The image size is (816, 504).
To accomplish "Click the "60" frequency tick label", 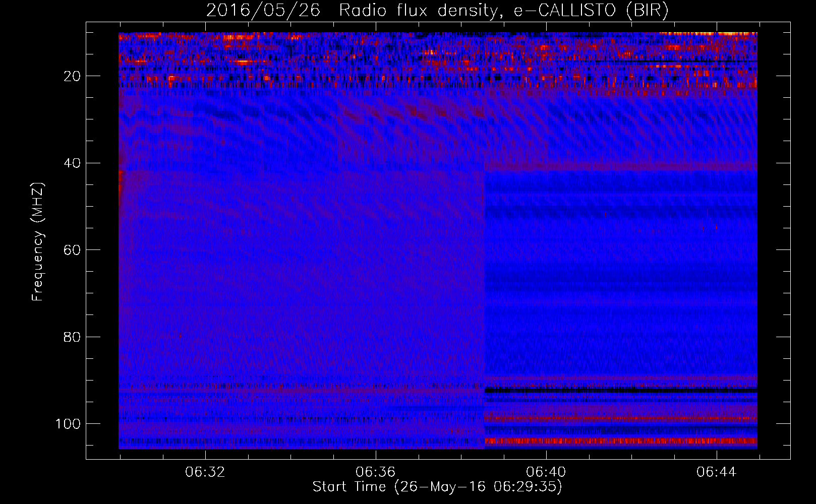I will pos(72,250).
